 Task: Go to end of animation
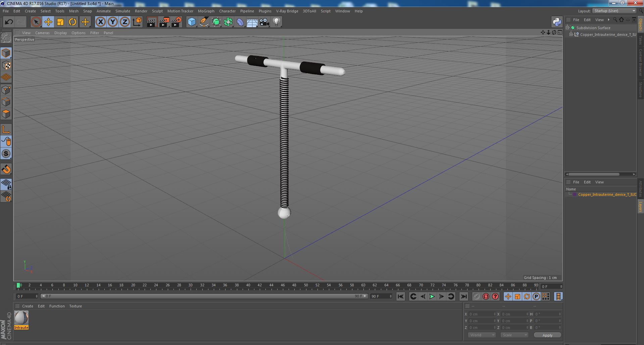[464, 296]
